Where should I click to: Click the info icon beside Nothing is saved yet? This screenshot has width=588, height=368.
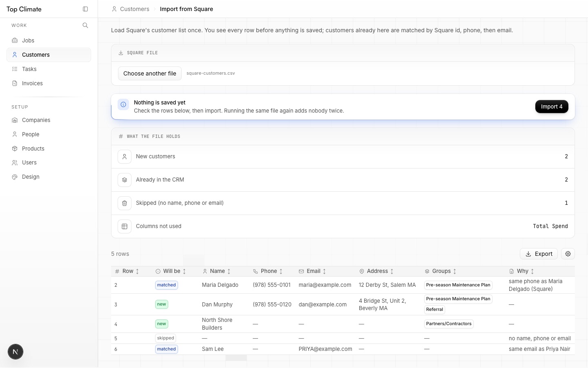click(x=123, y=104)
